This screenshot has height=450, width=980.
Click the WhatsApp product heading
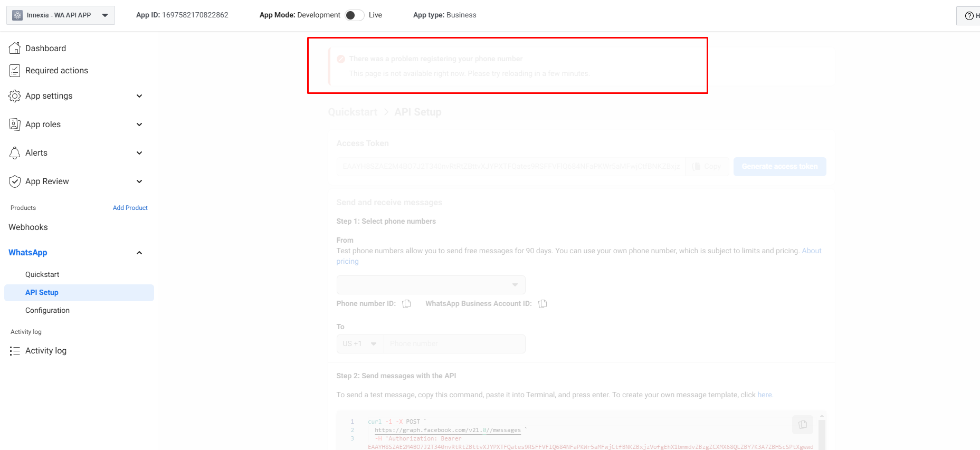point(28,253)
